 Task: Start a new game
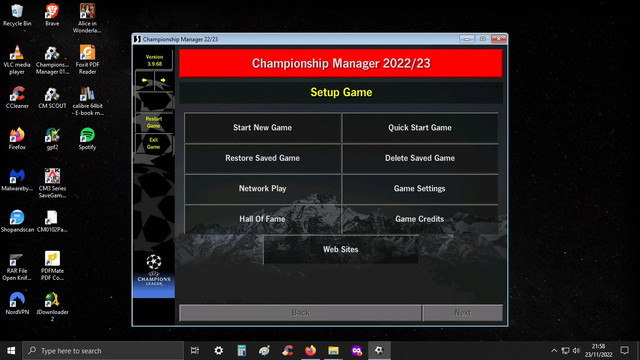(x=262, y=128)
